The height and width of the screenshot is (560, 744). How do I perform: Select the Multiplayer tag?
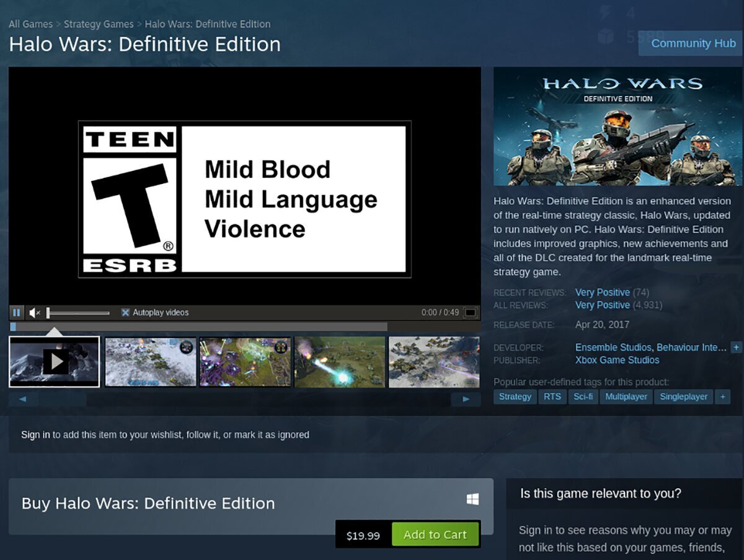[x=626, y=396]
